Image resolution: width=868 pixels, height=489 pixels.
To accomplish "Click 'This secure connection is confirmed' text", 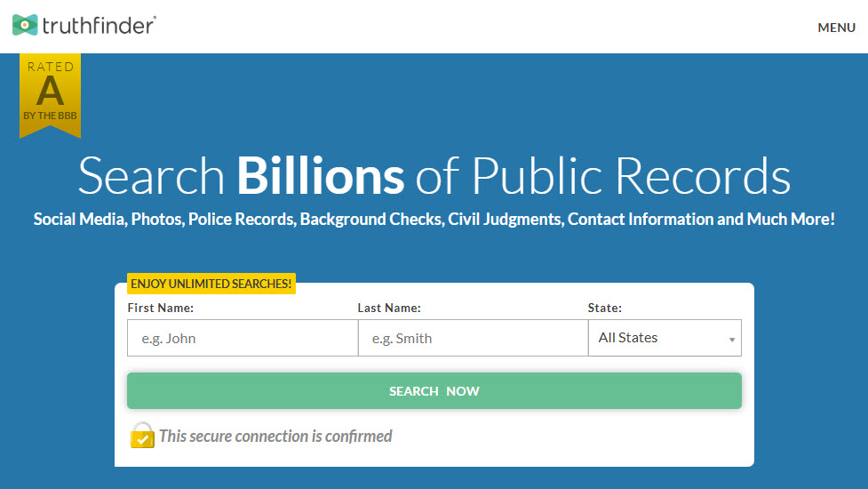I will point(275,437).
